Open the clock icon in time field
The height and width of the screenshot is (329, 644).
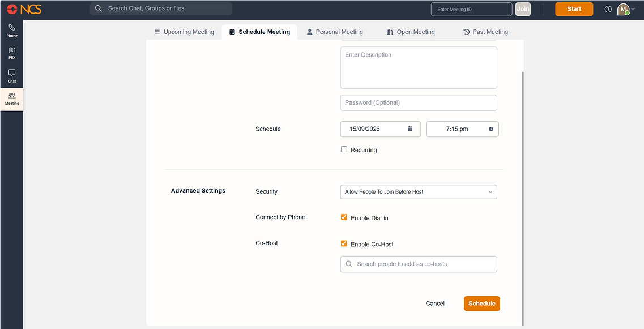491,129
